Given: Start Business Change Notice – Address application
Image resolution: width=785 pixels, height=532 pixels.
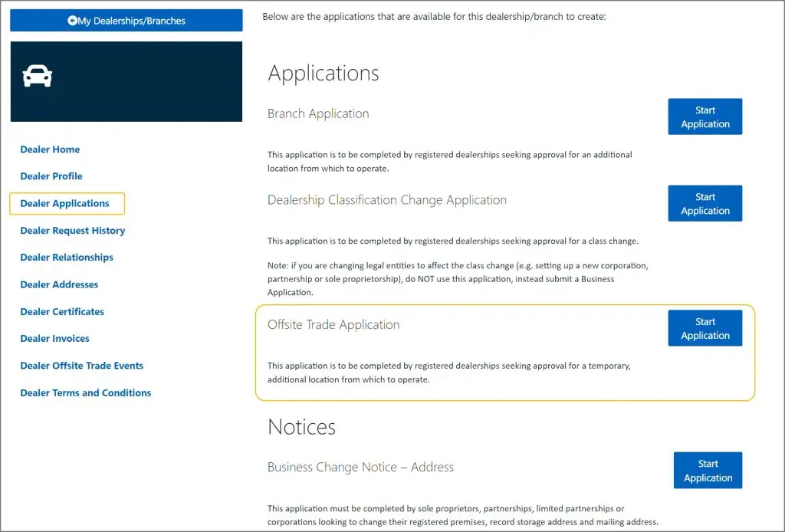Looking at the screenshot, I should pyautogui.click(x=708, y=470).
